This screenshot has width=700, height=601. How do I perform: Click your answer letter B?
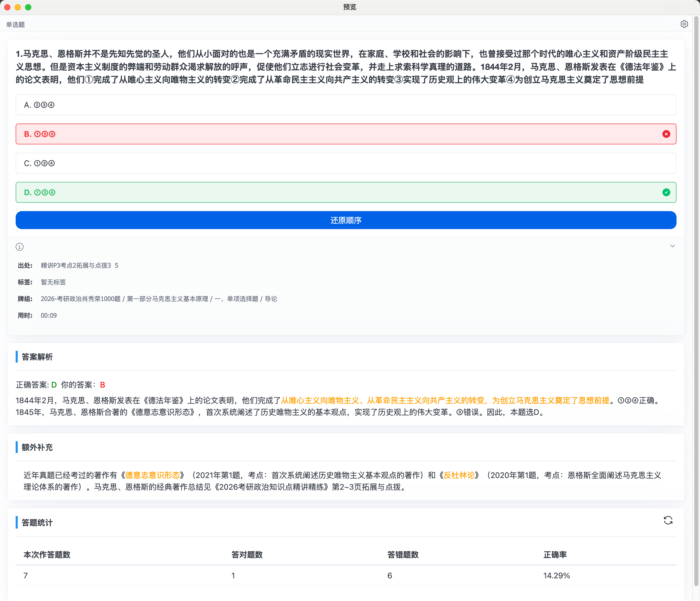[103, 385]
